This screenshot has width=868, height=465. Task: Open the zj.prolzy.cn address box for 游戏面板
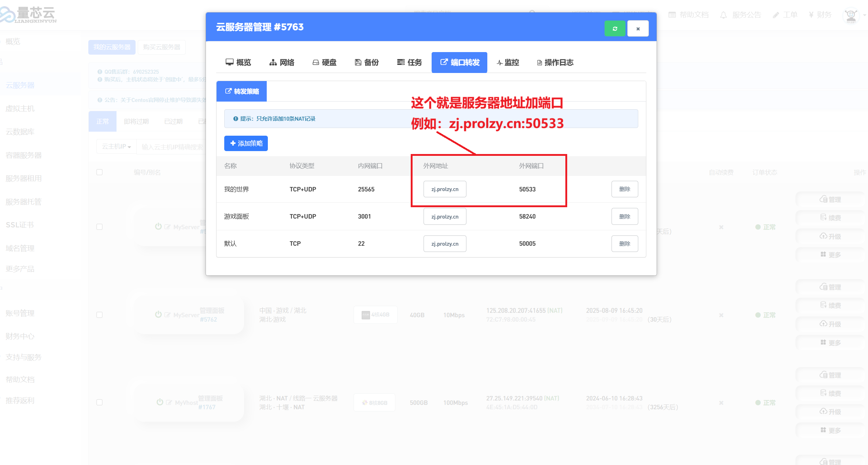(x=445, y=216)
